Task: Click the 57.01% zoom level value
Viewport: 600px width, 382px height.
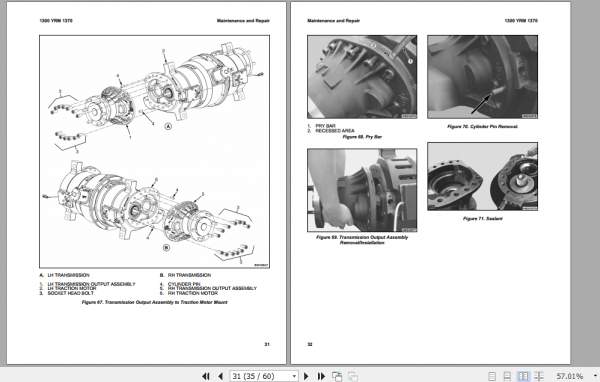Action: point(569,376)
